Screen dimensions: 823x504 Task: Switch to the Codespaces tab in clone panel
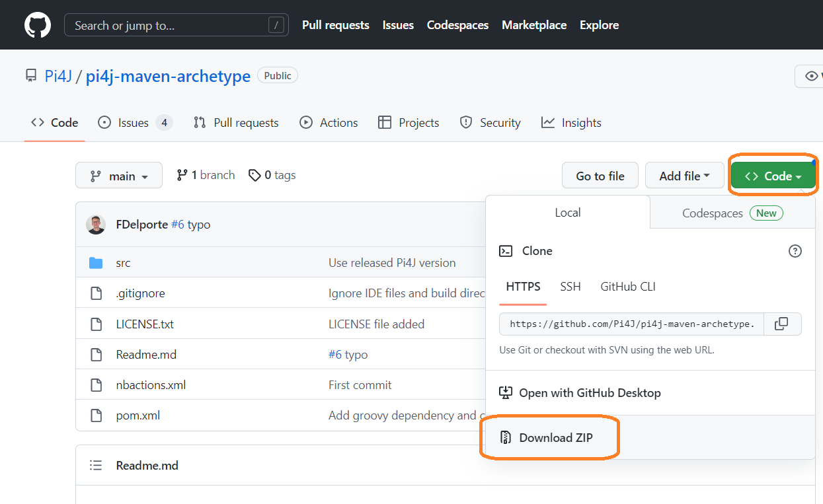732,213
